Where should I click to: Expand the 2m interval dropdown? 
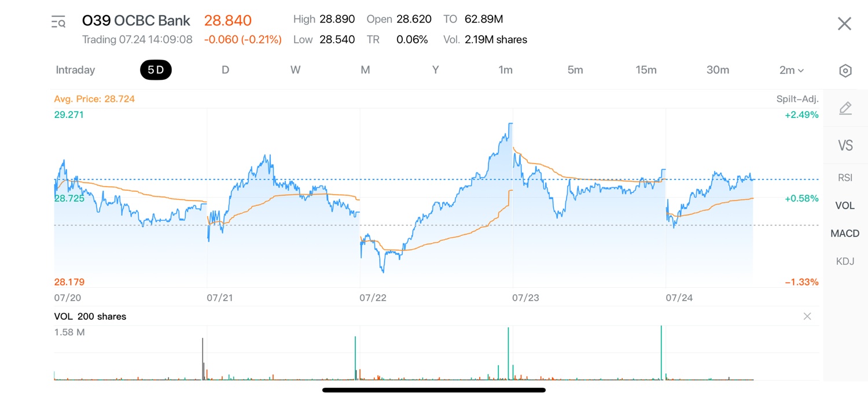[x=792, y=70]
